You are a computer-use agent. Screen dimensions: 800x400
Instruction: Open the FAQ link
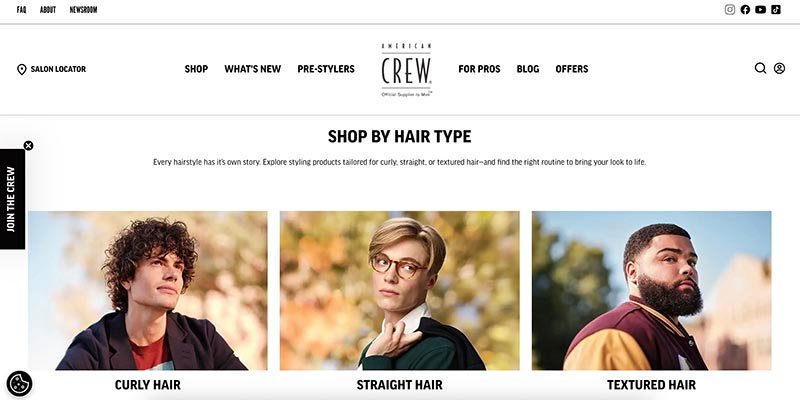21,10
